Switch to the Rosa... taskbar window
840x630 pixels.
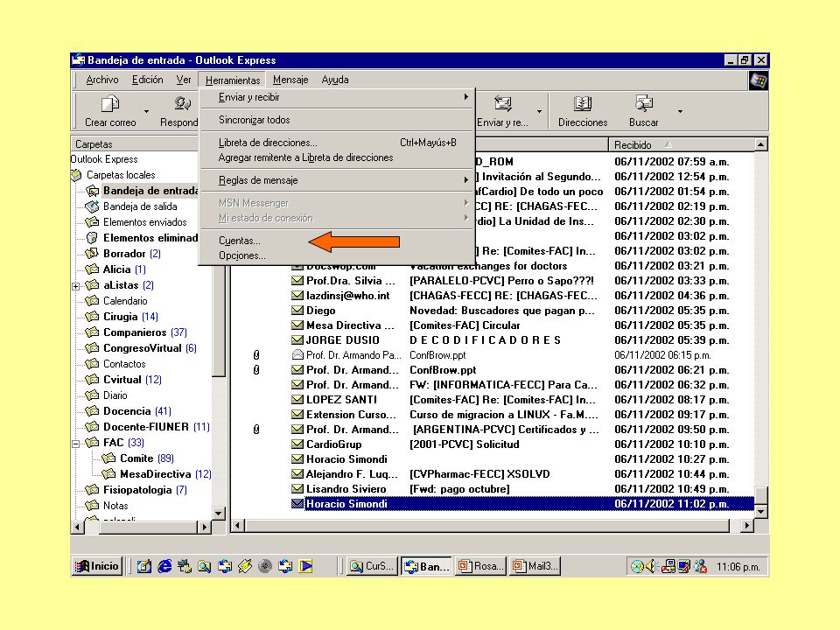click(x=480, y=566)
